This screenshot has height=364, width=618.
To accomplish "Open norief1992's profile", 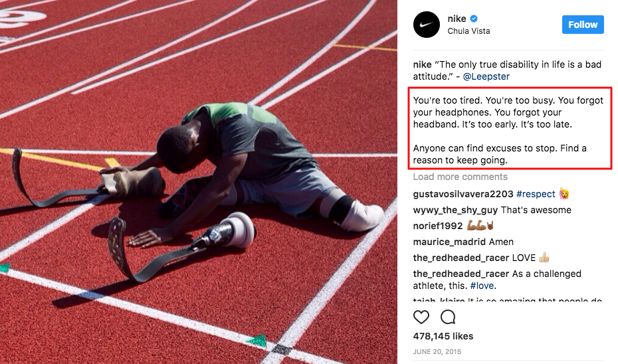I will point(437,226).
